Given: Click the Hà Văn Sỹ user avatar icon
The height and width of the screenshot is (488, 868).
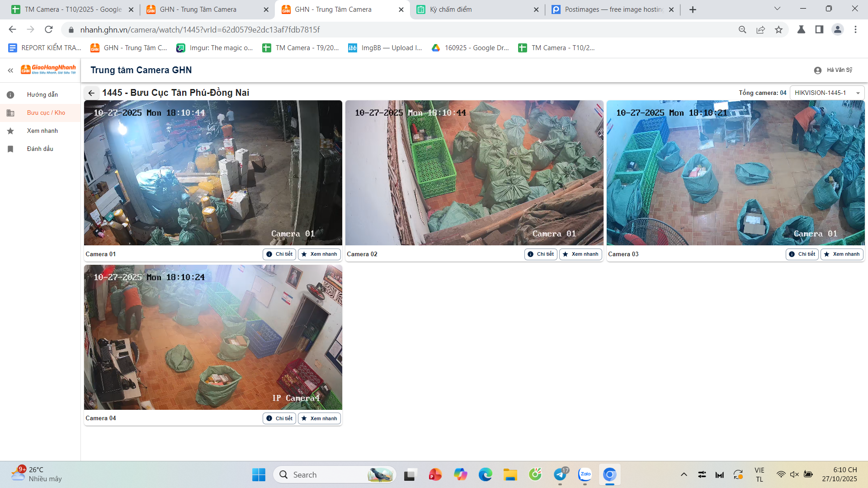Looking at the screenshot, I should 817,70.
